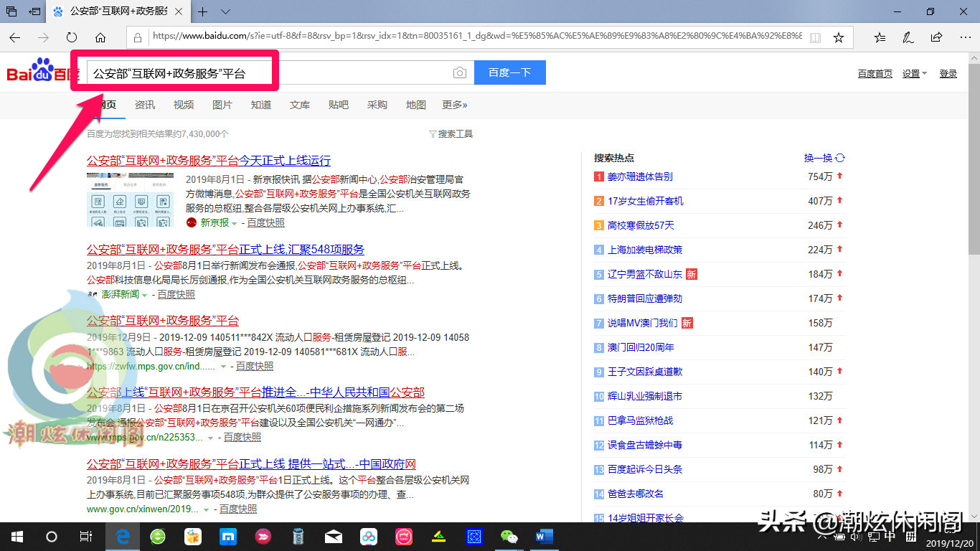Open hot search 姜亦珊遗体告别
Screen dimensions: 980x551
[640, 176]
